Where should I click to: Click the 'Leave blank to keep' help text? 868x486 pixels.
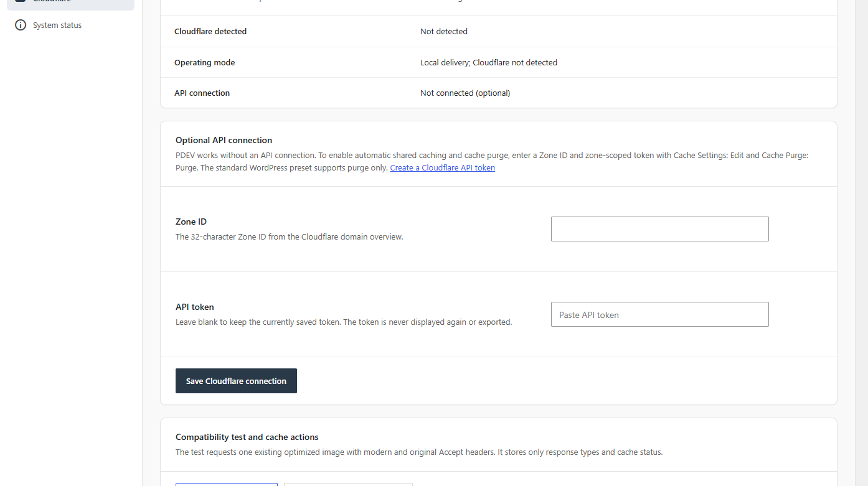344,322
